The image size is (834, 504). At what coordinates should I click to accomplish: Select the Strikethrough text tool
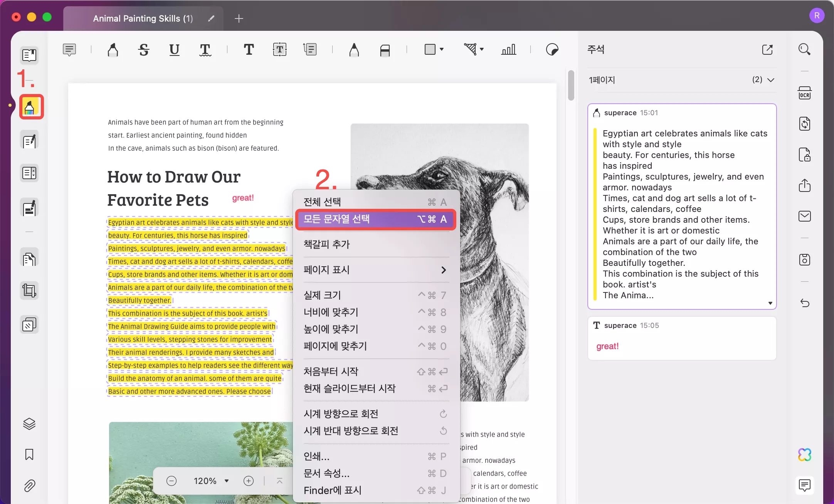pos(144,50)
